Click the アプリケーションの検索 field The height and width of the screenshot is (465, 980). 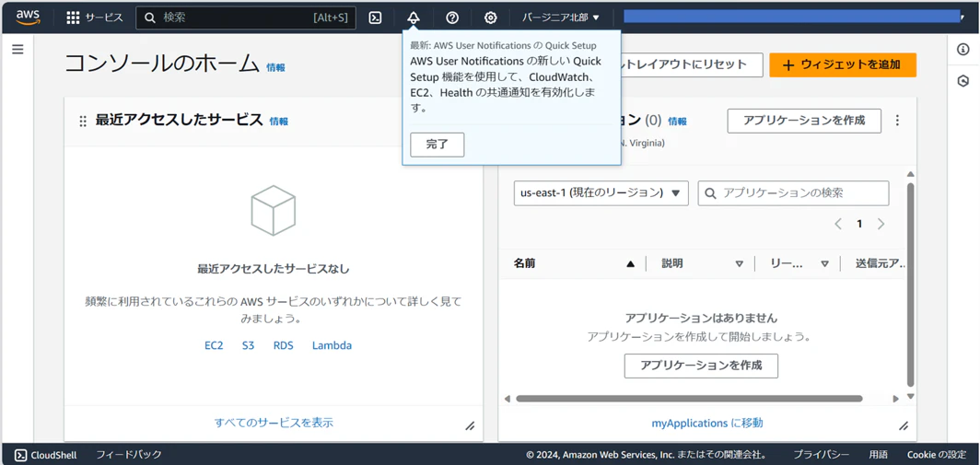click(x=794, y=193)
